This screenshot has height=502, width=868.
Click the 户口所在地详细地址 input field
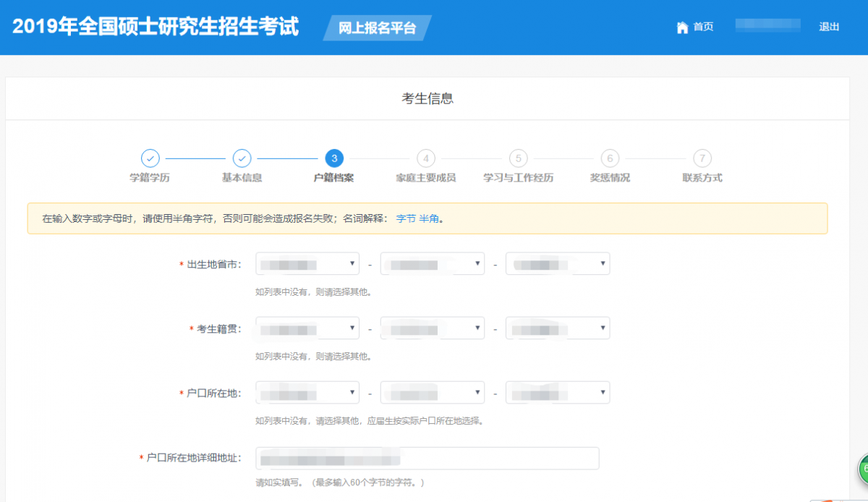coord(428,458)
